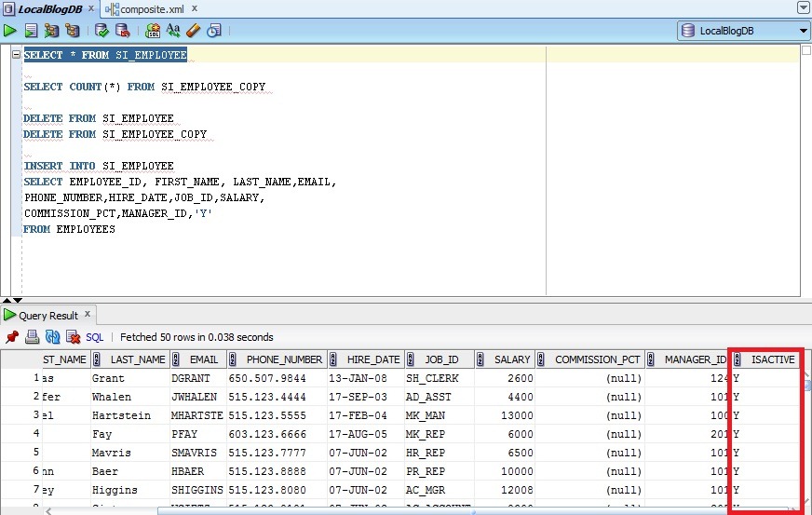Run the SQL statement with the green arrow

(10, 31)
